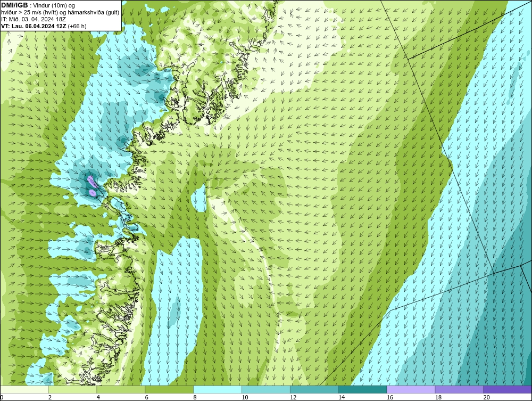The width and height of the screenshot is (532, 401).
Task: Click the legend scale label '20'
Action: [x=487, y=397]
